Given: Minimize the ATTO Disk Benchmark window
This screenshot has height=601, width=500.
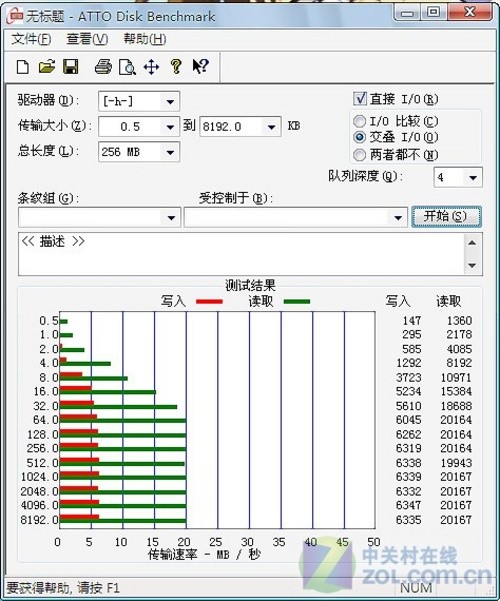Looking at the screenshot, I should [x=407, y=13].
